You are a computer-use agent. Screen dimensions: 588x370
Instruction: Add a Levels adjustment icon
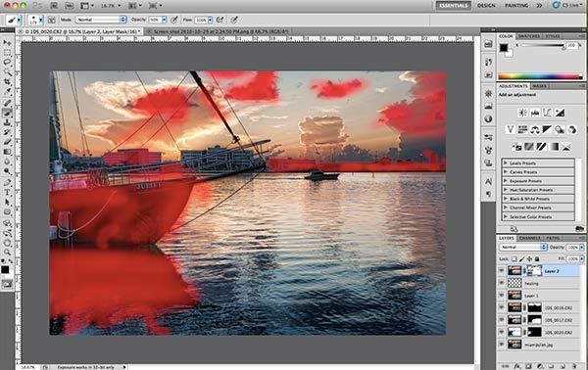[535, 113]
